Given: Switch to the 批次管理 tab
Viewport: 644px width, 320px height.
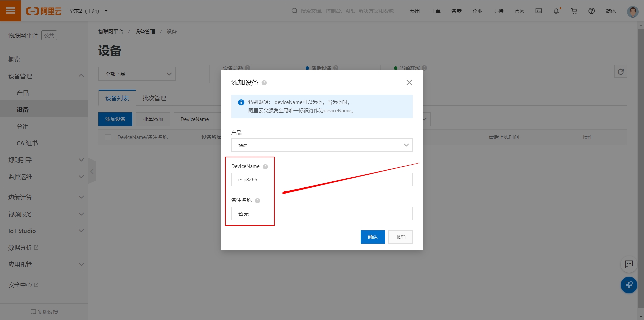Looking at the screenshot, I should point(154,98).
